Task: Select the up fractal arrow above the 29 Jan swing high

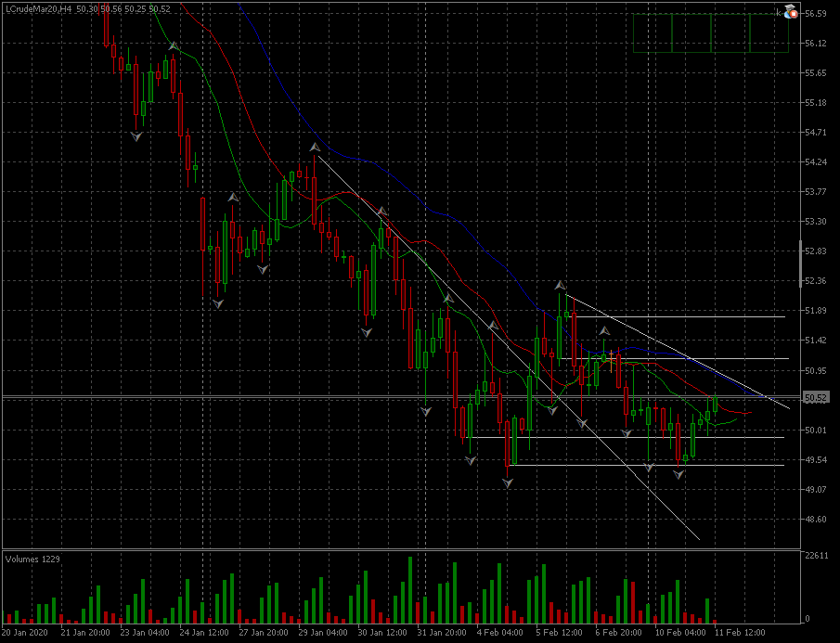Action: (315, 147)
